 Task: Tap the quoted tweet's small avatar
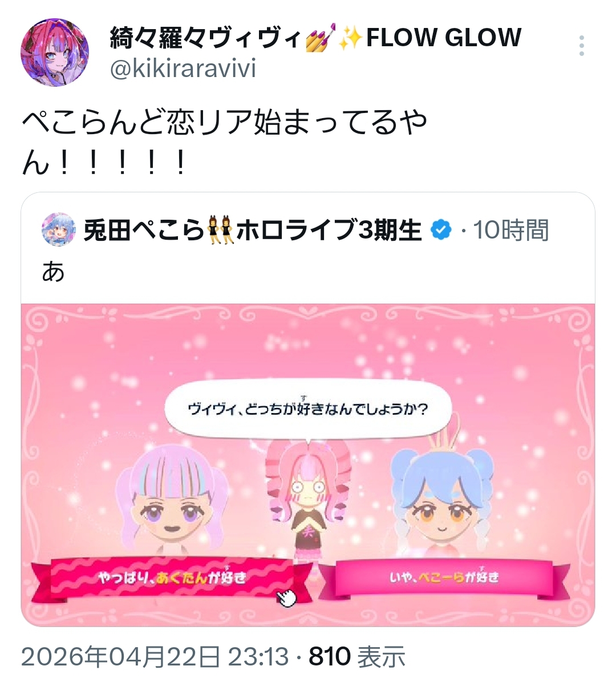[59, 229]
